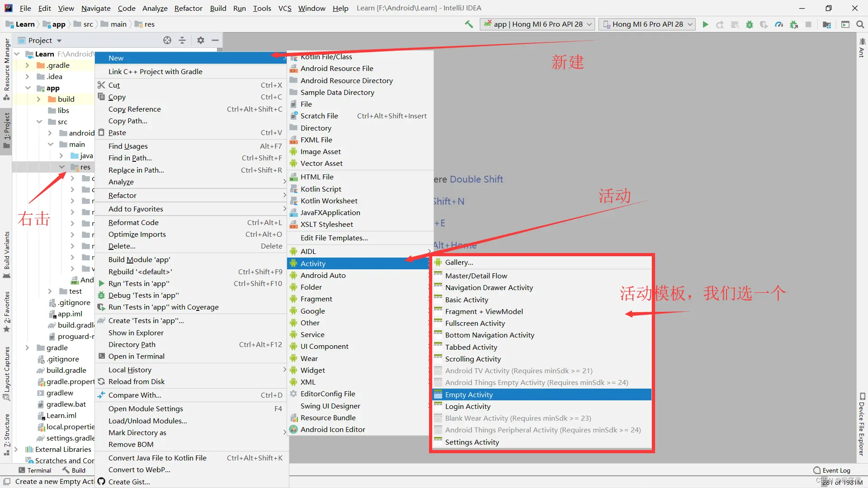This screenshot has height=488, width=868.
Task: Click the Build project hammer icon
Action: pyautogui.click(x=469, y=24)
